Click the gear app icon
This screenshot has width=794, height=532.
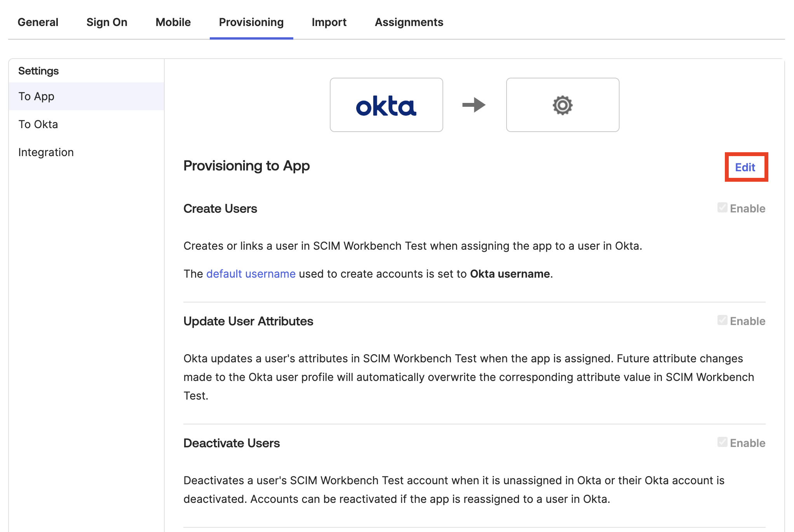562,105
